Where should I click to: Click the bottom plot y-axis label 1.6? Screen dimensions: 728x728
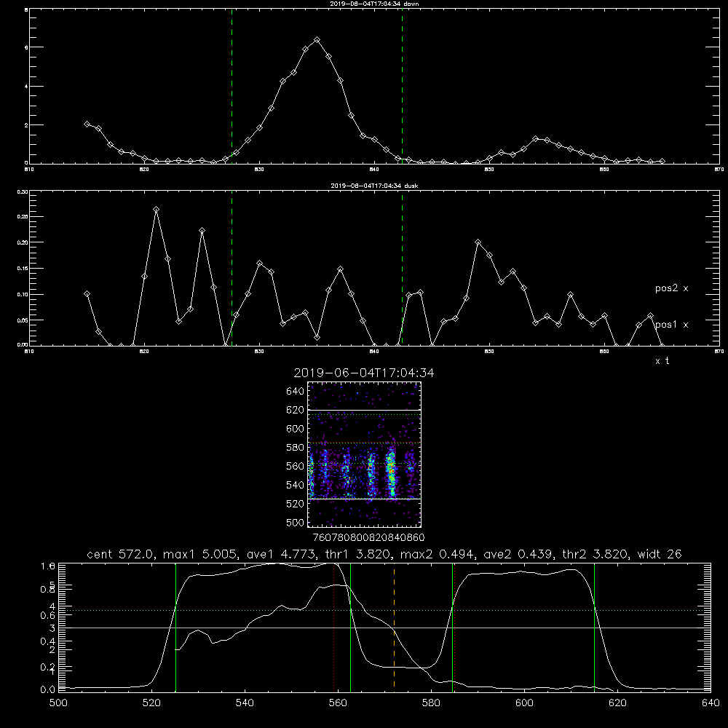click(48, 566)
